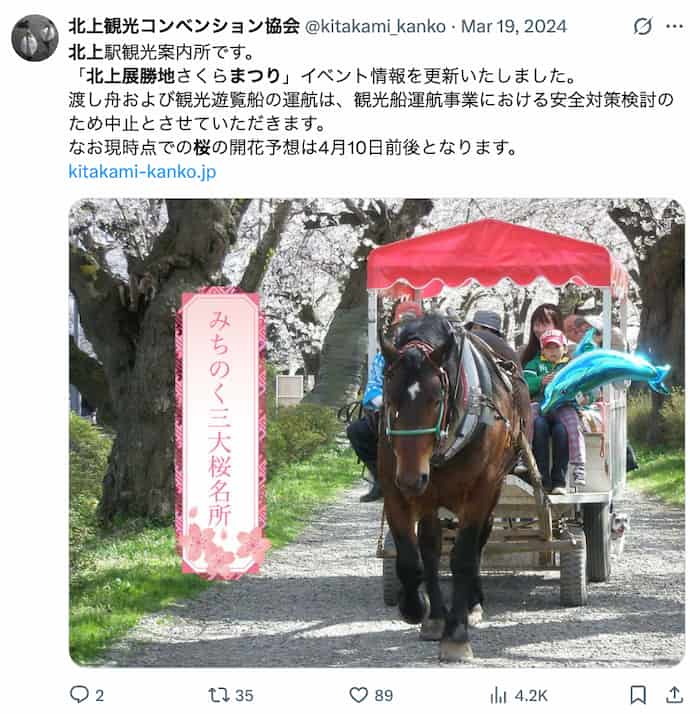Click the @kitakami_kanko handle
This screenshot has height=713, width=700.
(375, 26)
